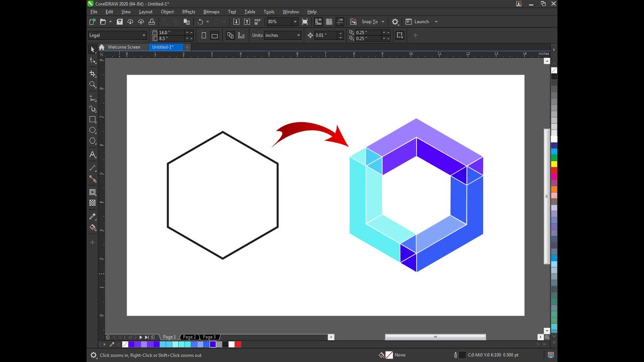
Task: Pick the no-color swatch in document palette
Action: 125,344
